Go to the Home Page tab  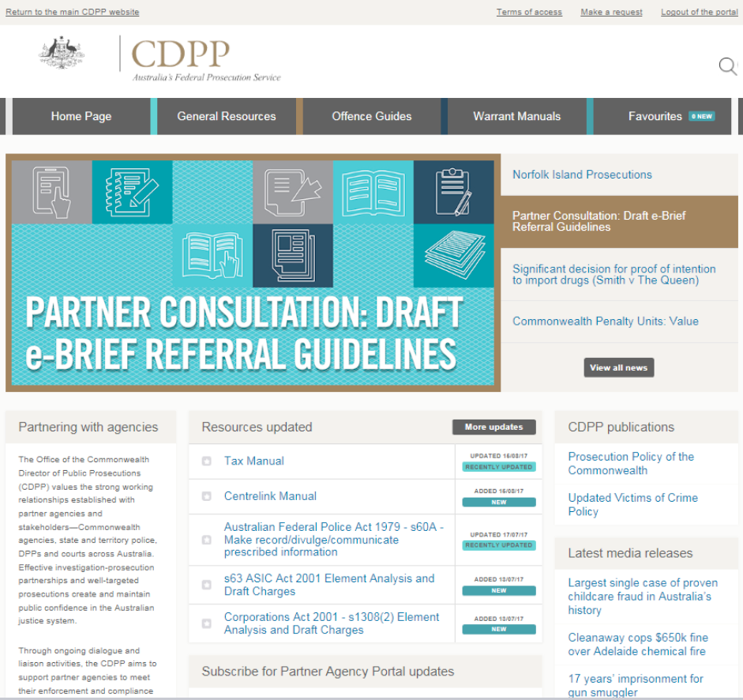pyautogui.click(x=81, y=116)
